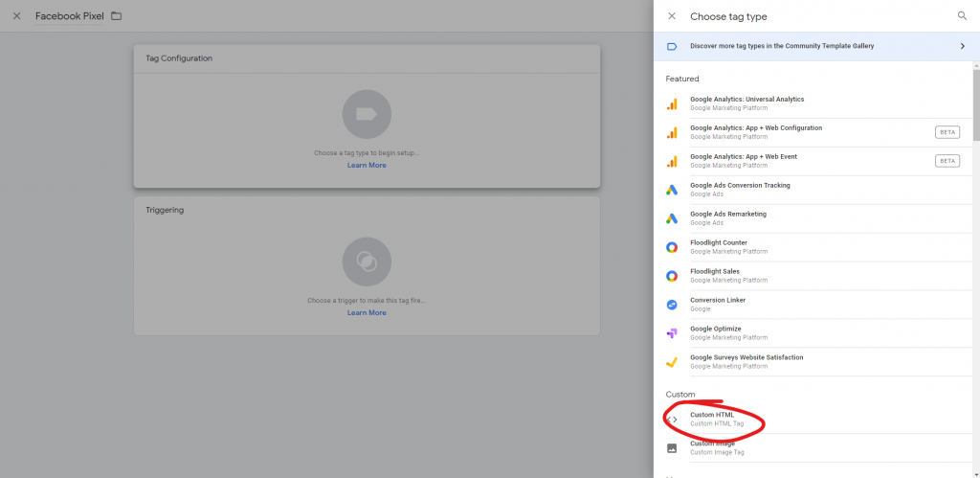
Task: Click folder icon next to Facebook Pixel
Action: click(116, 16)
